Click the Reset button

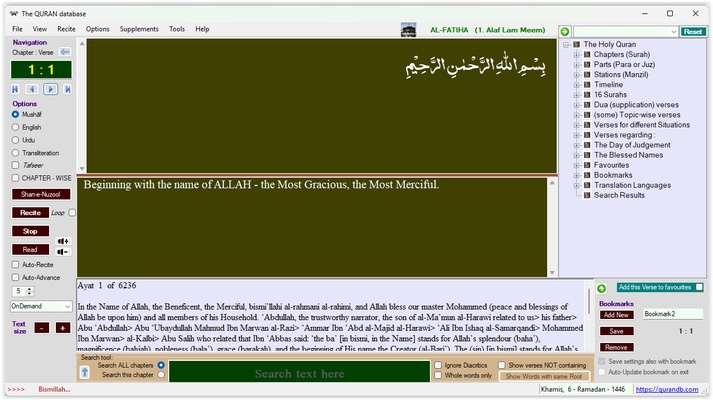(x=693, y=31)
